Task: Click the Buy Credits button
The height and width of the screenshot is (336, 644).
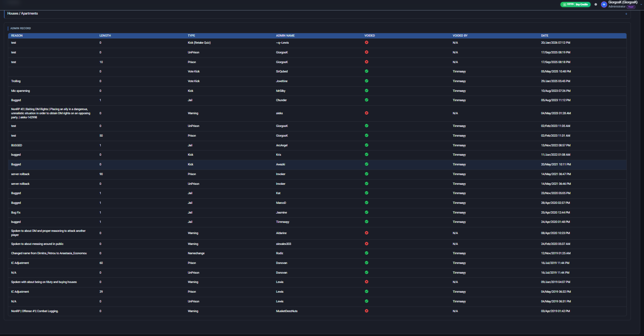Action: (582, 4)
